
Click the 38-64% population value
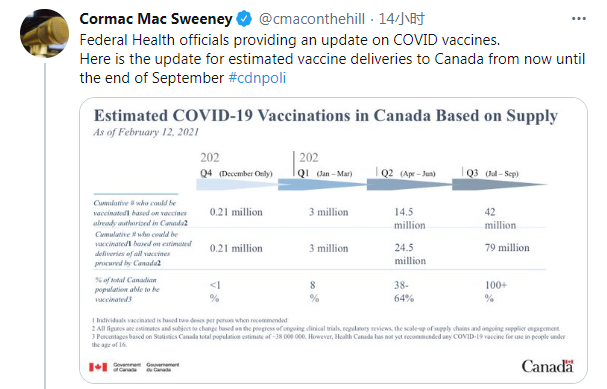[x=404, y=291]
